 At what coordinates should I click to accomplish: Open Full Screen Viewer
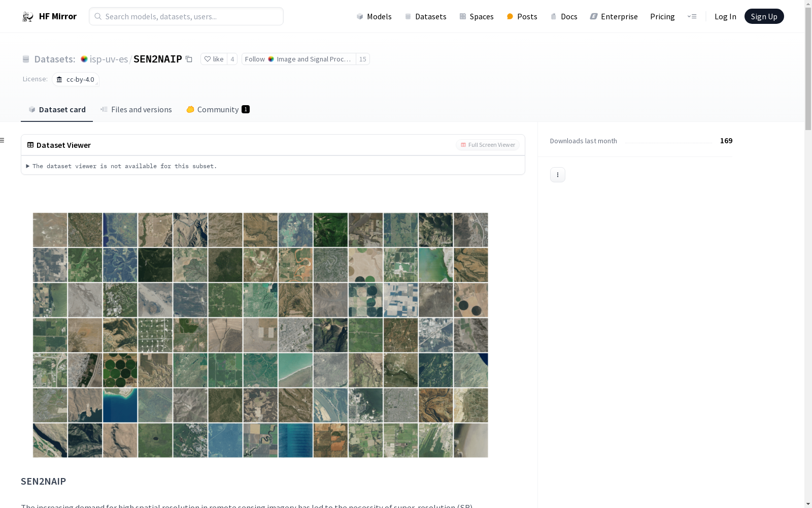(488, 145)
